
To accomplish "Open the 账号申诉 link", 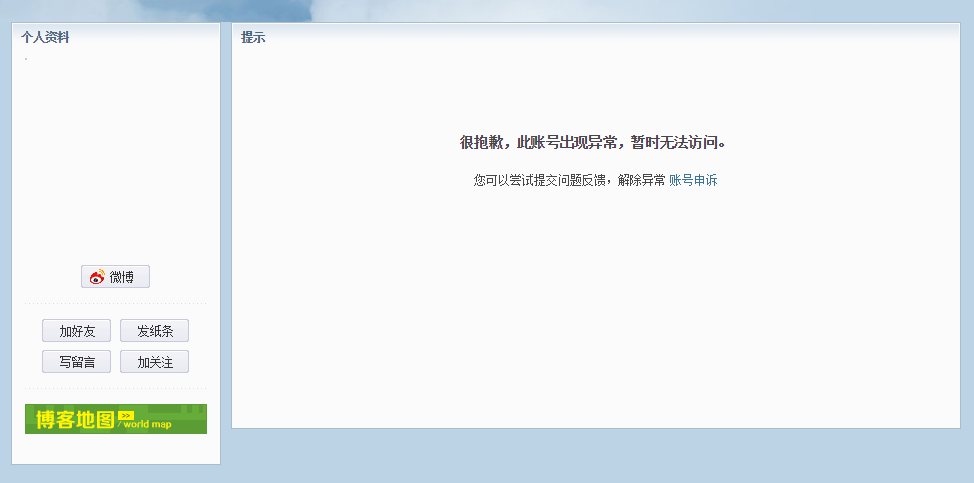I will [x=693, y=181].
